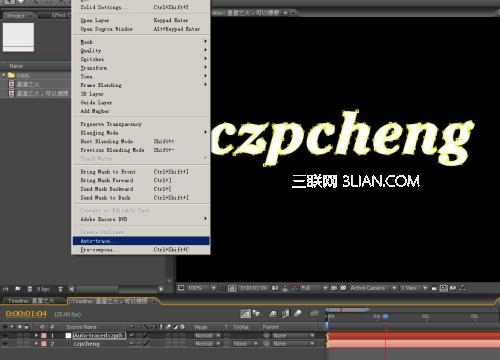Viewport: 500px width, 360px height.
Task: Hide layer 2 czpcheng with eye toggle
Action: tap(5, 344)
